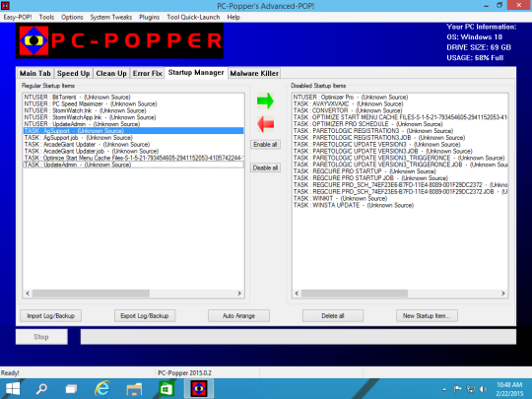Screen dimensions: 532x399
Task: Open the Options menu
Action: click(x=72, y=18)
